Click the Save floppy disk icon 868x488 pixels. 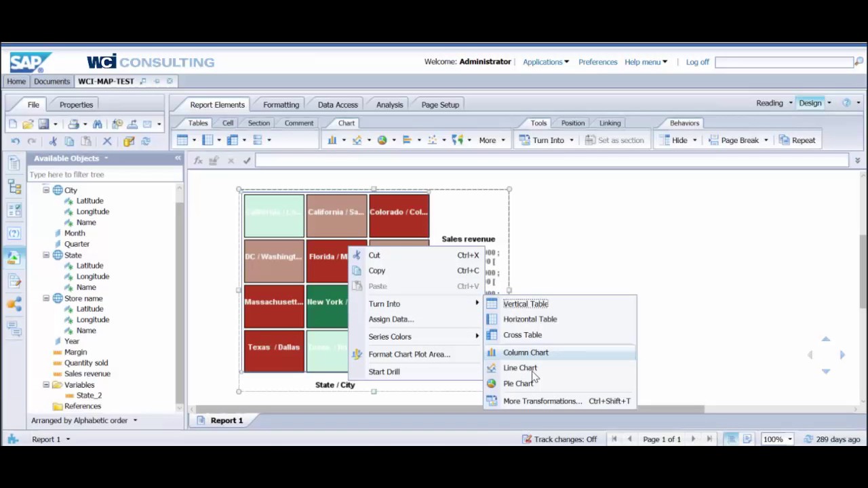[43, 124]
